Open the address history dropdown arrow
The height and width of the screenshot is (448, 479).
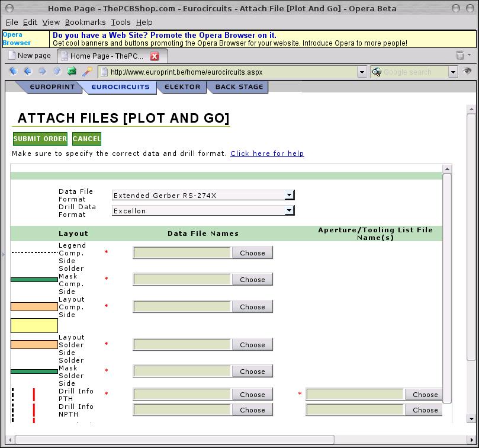(362, 72)
